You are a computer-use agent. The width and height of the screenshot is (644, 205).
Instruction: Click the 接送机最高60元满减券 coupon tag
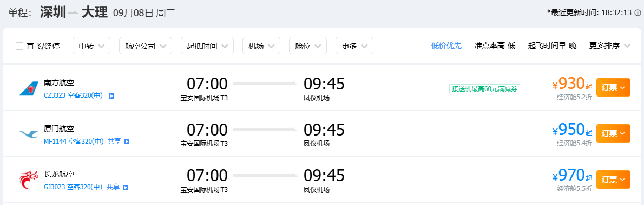coord(485,88)
